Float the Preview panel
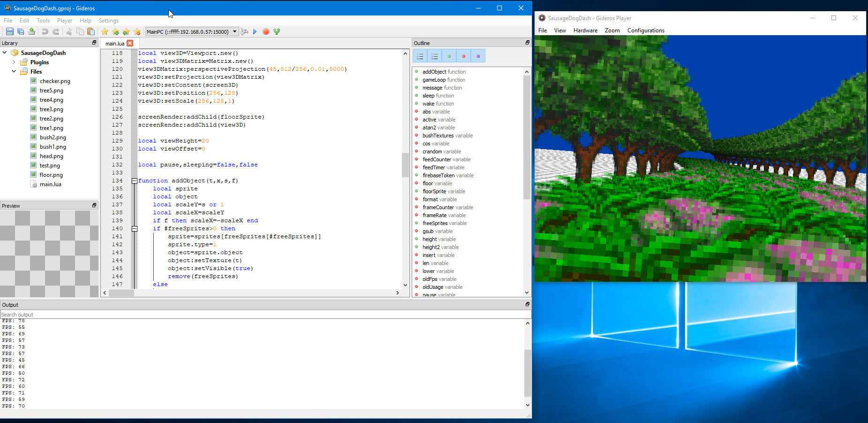 pos(94,205)
